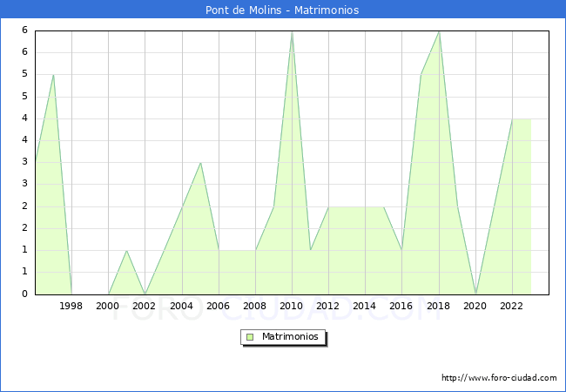The image size is (566, 392).
Task: Click the 1998 x-axis label
Action: (x=71, y=306)
